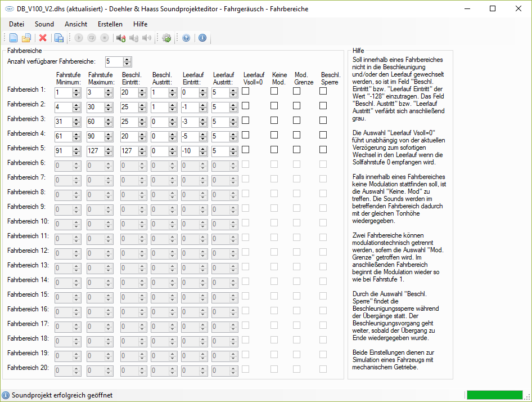Image resolution: width=532 pixels, height=402 pixels.
Task: Enable Beschl. Sperre for Fahrbereich 2
Action: tap(323, 106)
